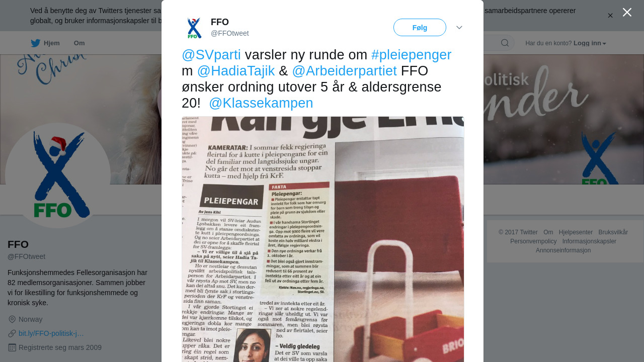The height and width of the screenshot is (362, 644).
Task: Click the search magnifier icon
Action: click(505, 43)
